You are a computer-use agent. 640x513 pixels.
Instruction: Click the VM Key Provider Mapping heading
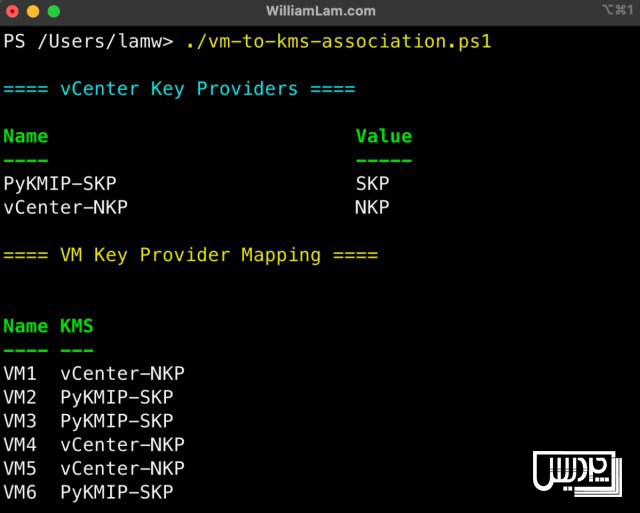point(191,255)
